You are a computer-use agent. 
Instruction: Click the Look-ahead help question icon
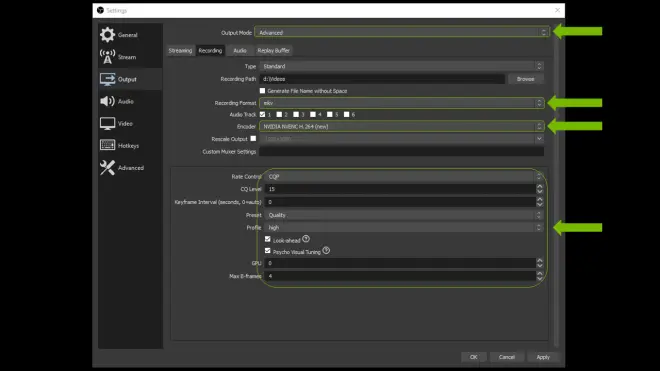pyautogui.click(x=306, y=239)
